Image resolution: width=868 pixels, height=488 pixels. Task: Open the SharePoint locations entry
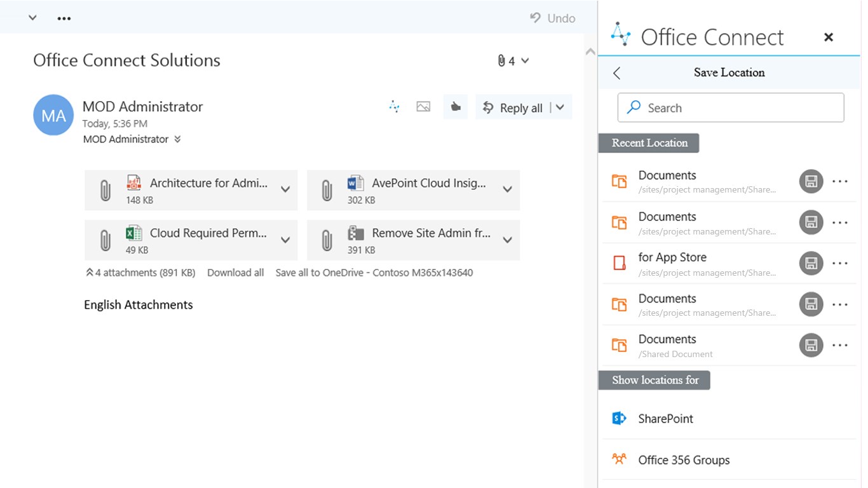(x=665, y=419)
